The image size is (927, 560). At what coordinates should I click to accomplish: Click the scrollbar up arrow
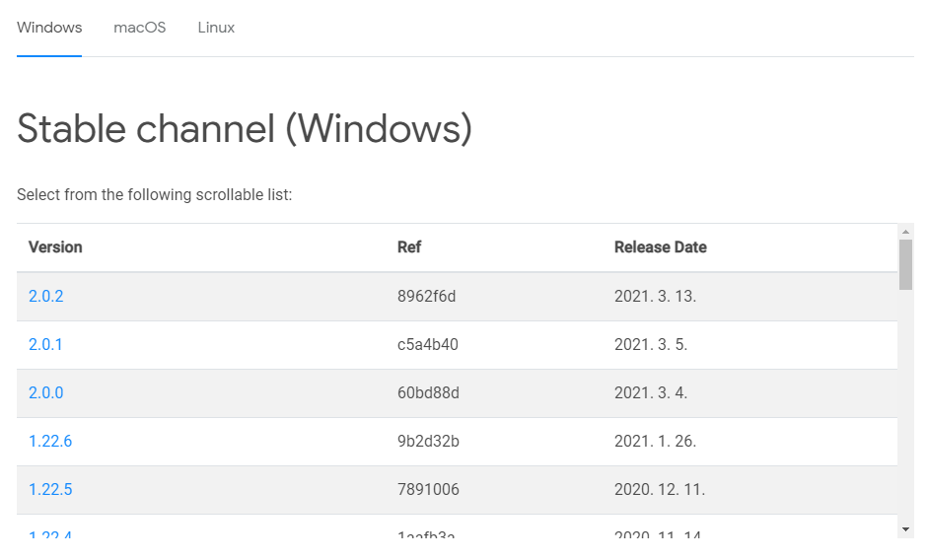coord(905,232)
